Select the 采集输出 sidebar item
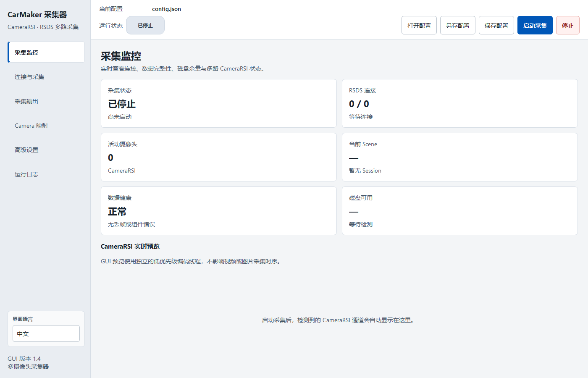 click(x=46, y=101)
